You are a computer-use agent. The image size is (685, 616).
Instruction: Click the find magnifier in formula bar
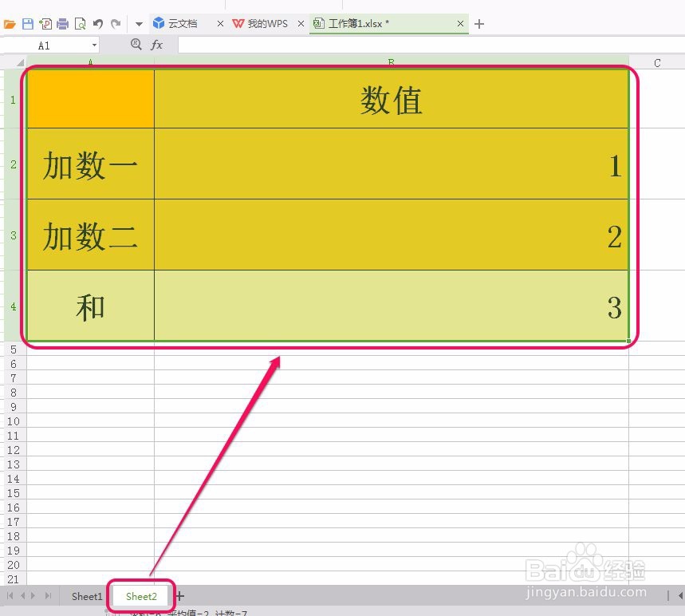pyautogui.click(x=137, y=45)
